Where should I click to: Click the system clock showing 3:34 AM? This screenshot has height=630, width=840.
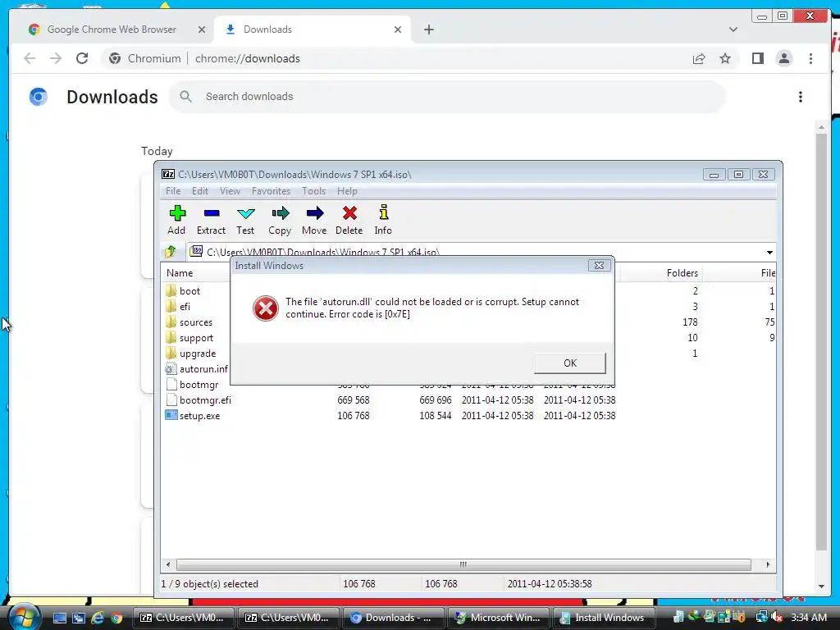[x=808, y=618]
